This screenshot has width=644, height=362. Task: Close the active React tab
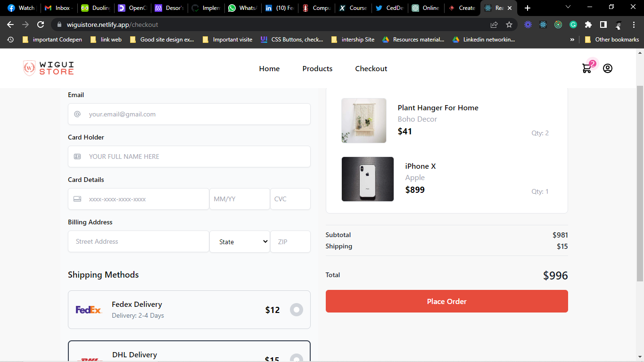(510, 8)
